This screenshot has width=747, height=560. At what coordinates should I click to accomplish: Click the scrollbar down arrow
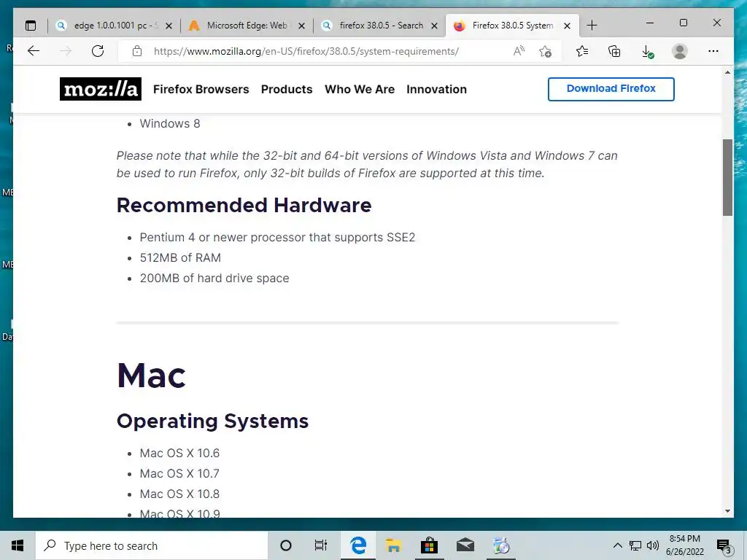727,511
